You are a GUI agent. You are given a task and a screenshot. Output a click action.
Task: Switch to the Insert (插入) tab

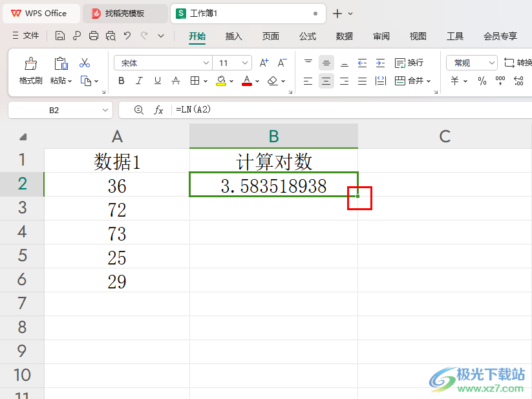coord(234,36)
